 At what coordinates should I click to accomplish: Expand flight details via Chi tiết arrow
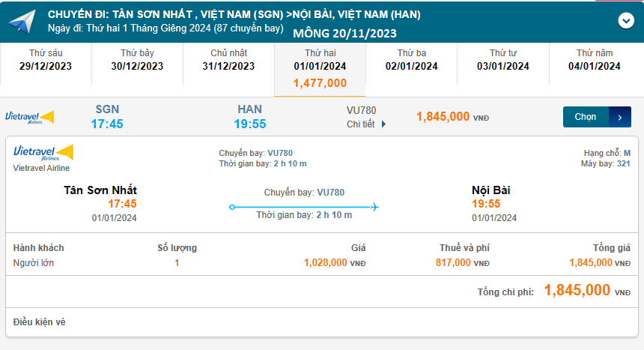(x=384, y=124)
